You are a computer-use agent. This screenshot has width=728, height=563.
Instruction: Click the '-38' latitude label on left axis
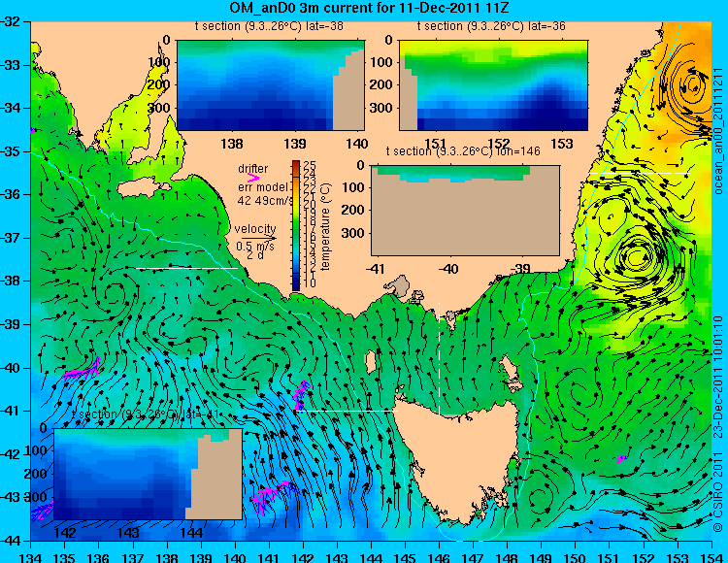point(11,281)
